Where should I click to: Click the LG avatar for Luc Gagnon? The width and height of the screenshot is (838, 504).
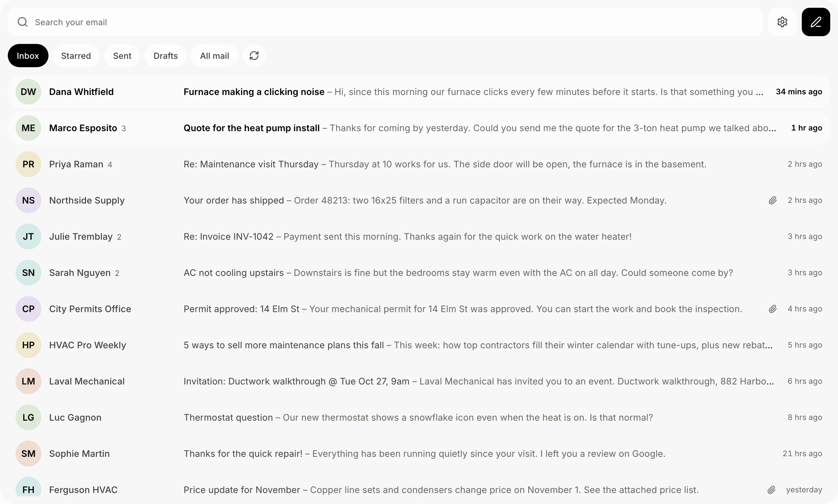click(x=28, y=417)
